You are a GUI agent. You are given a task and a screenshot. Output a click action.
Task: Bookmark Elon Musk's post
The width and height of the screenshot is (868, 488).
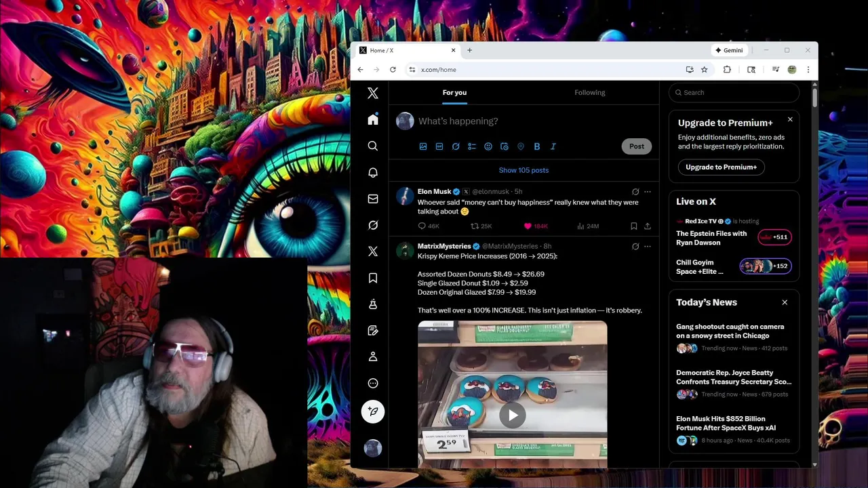pos(633,226)
